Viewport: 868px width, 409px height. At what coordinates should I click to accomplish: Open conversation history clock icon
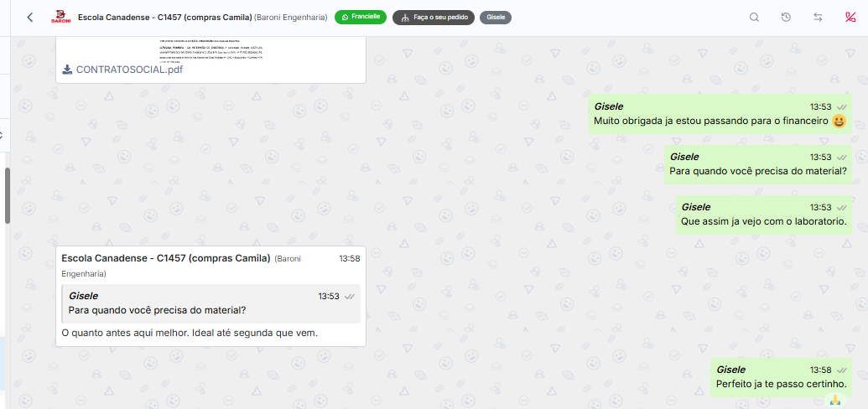click(786, 17)
